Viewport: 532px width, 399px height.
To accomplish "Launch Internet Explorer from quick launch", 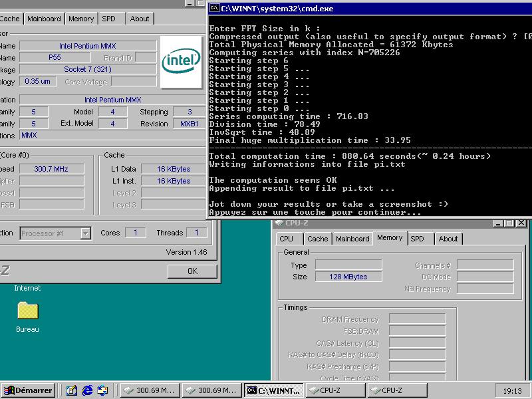I will tap(87, 390).
